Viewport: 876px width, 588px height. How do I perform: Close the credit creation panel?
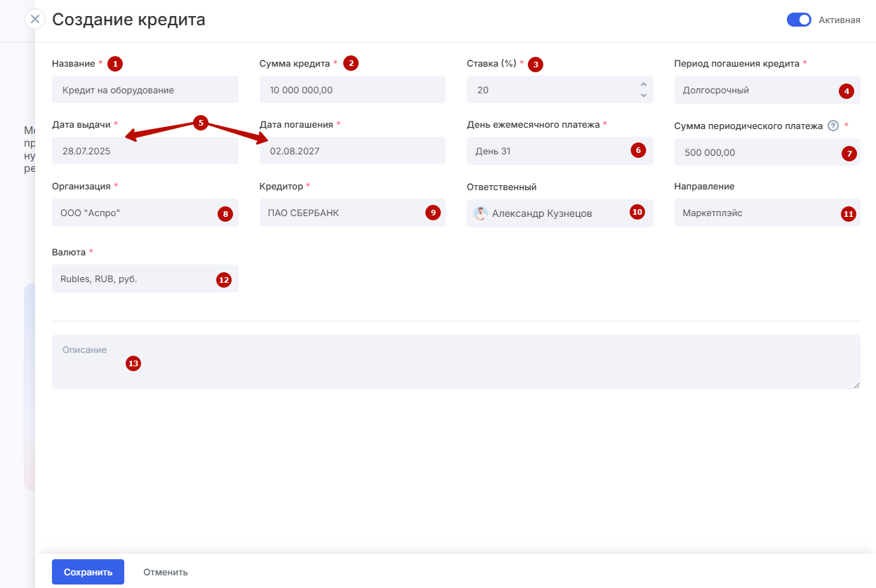pos(35,19)
